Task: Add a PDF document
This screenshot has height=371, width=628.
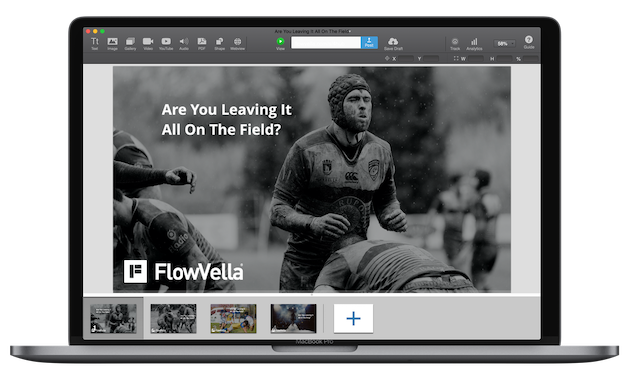Action: [202, 43]
